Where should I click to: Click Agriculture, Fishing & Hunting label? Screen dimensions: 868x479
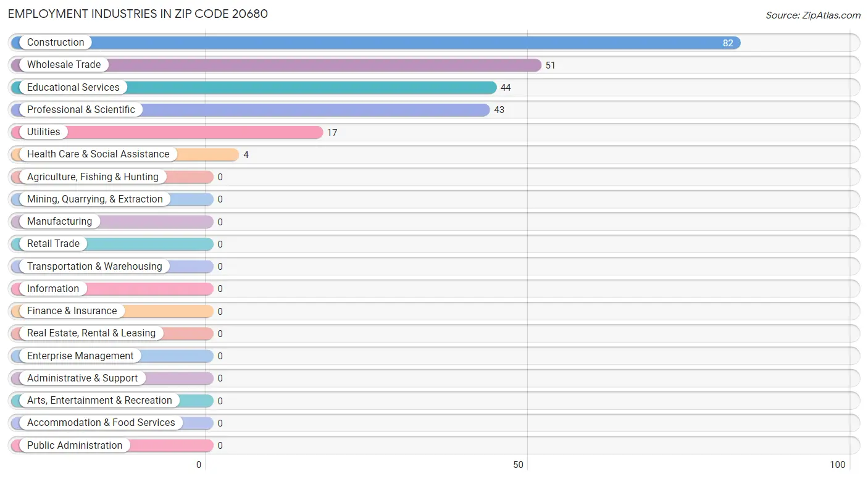point(93,177)
